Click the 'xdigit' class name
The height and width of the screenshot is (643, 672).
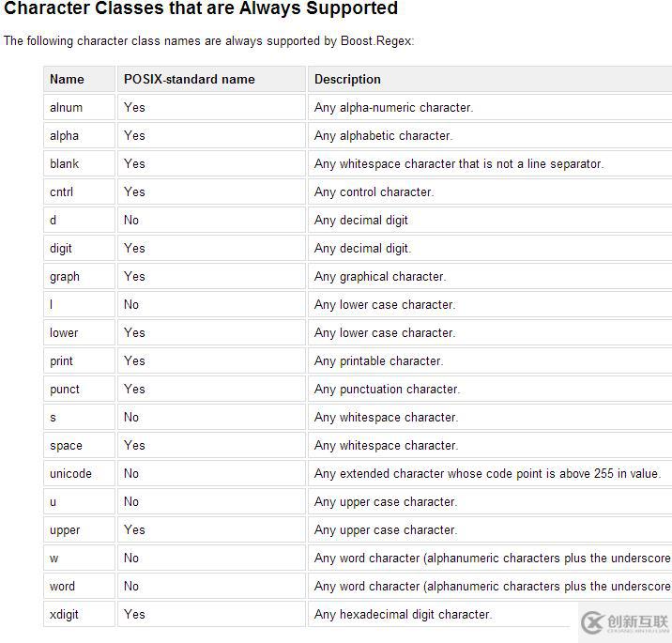(64, 615)
